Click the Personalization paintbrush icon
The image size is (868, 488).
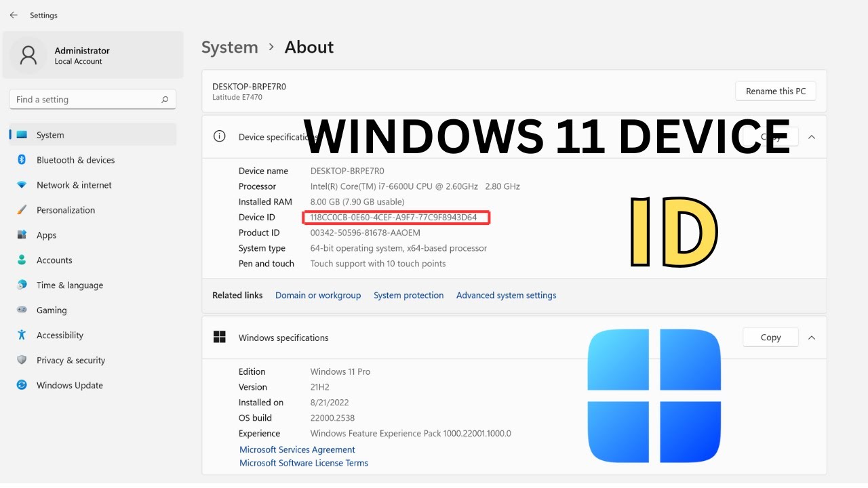click(22, 210)
